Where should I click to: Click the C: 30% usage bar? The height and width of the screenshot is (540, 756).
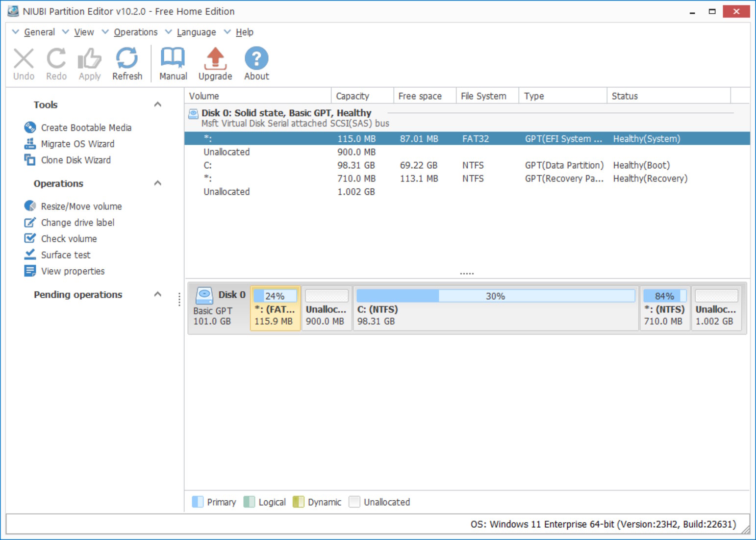click(496, 296)
